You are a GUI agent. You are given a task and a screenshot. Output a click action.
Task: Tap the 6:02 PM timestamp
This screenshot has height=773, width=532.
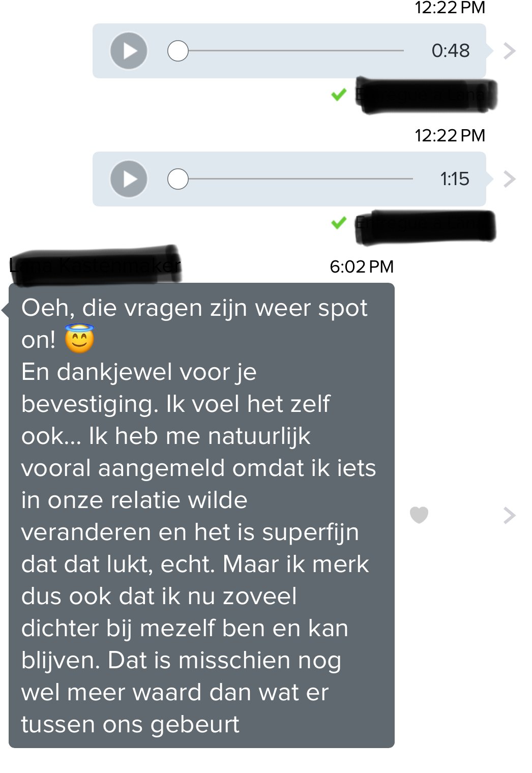[x=362, y=266]
